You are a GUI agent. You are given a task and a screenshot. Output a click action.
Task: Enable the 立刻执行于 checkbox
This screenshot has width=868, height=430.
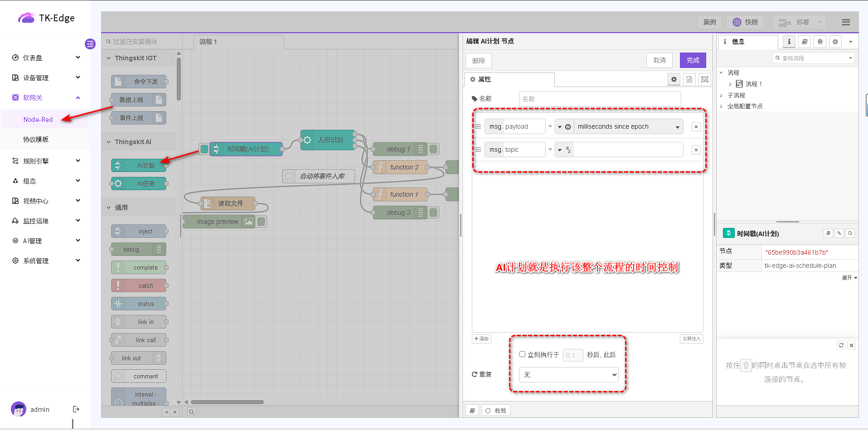click(522, 354)
